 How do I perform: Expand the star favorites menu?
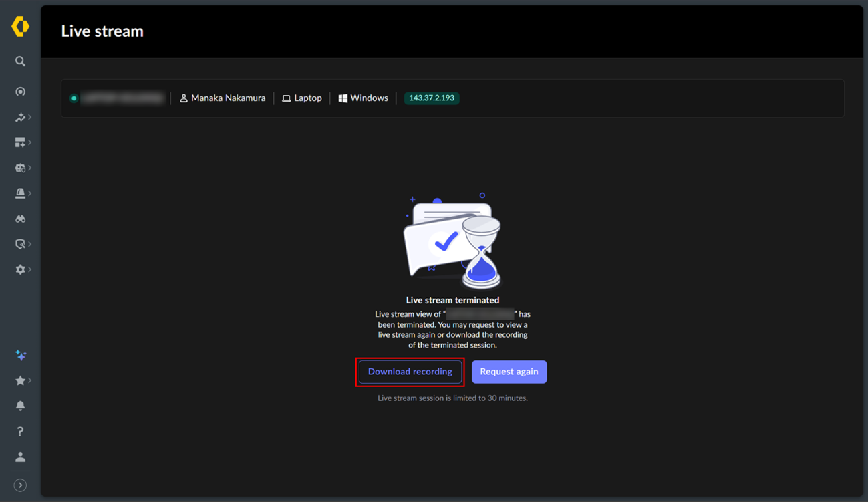click(21, 380)
